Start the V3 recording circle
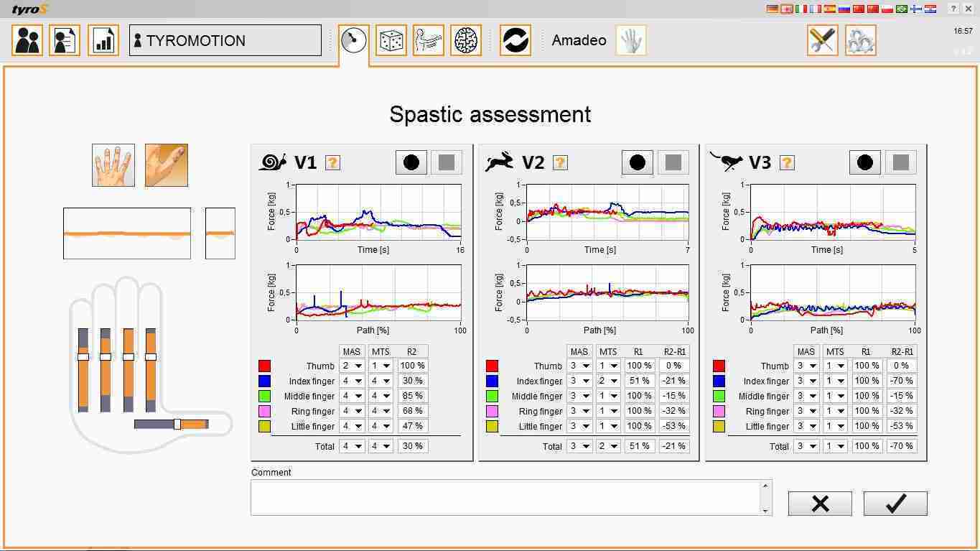 pyautogui.click(x=864, y=162)
